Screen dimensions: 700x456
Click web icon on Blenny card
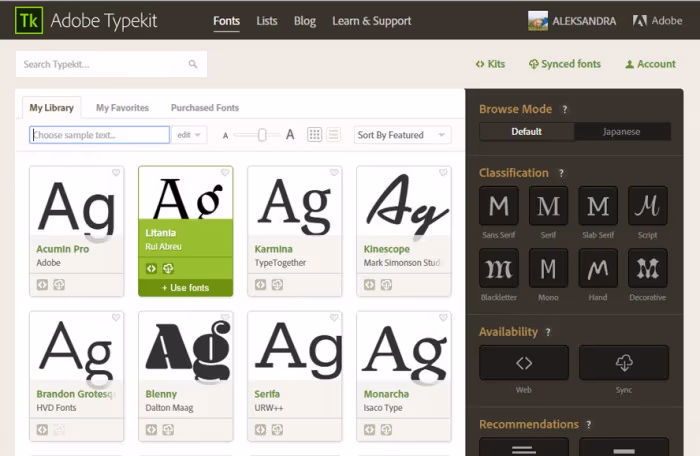click(x=151, y=430)
